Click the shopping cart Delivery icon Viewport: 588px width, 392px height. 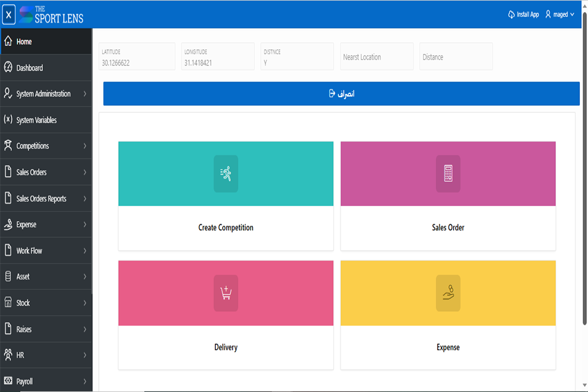(x=226, y=293)
